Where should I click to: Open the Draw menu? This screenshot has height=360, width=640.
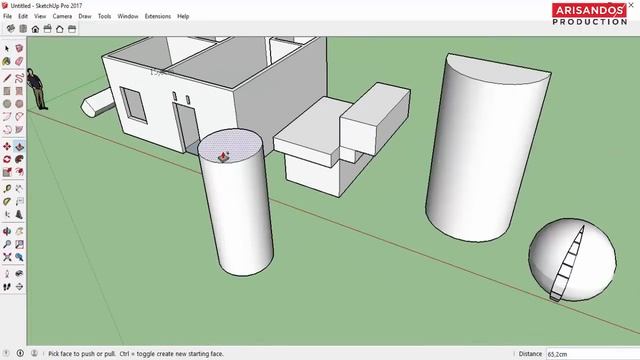pos(85,16)
